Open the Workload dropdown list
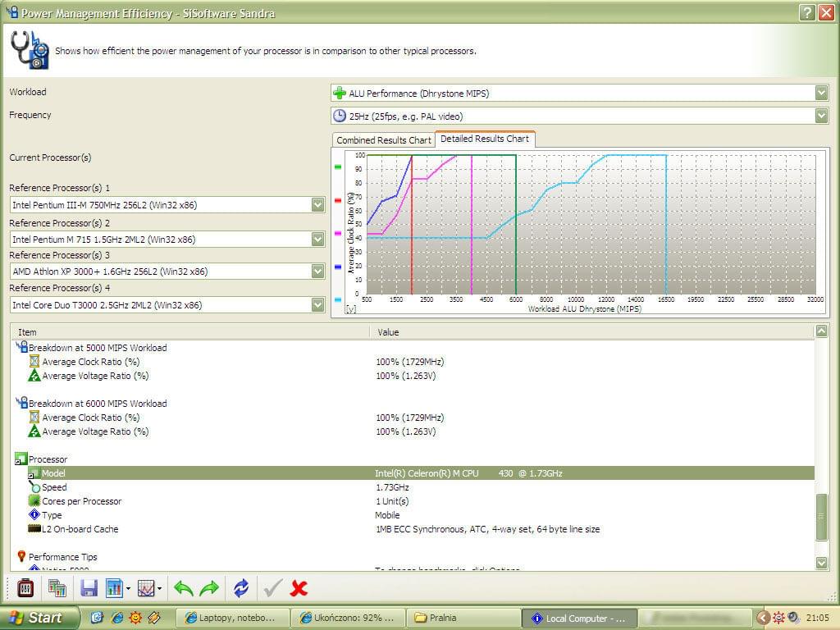Screen dimensions: 840x630 821,94
